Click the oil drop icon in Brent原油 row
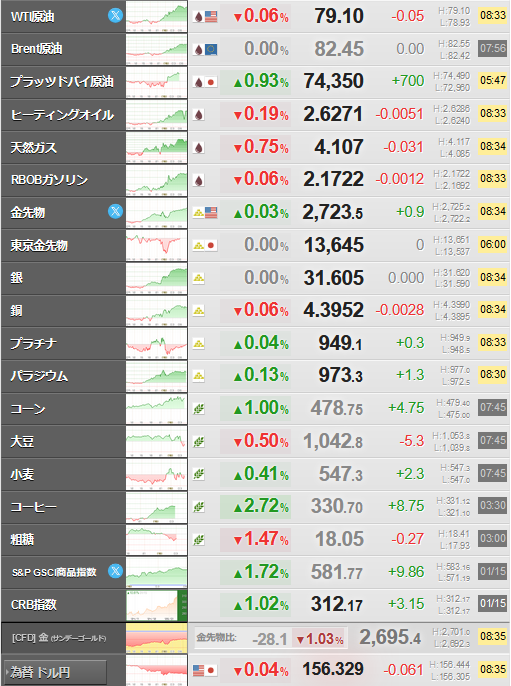This screenshot has height=686, width=511. (x=199, y=49)
